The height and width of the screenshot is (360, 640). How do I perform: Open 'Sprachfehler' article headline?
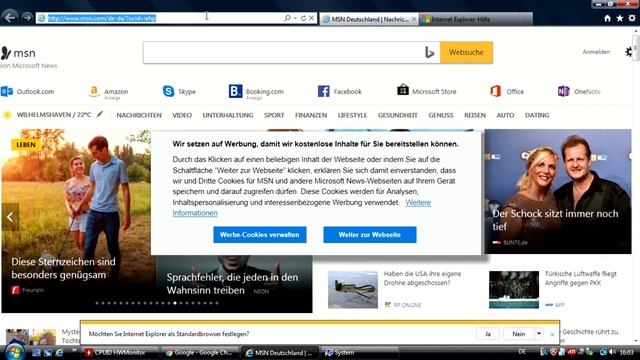pyautogui.click(x=232, y=284)
